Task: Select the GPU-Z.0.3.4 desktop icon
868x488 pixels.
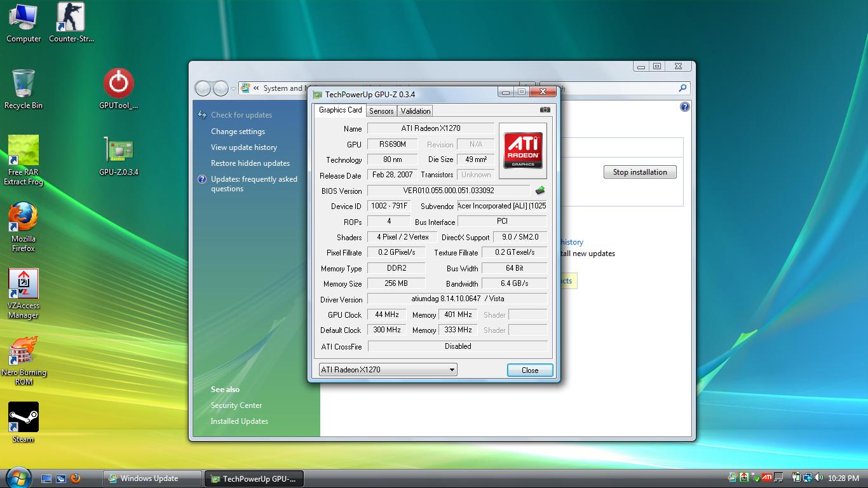Action: [118, 156]
